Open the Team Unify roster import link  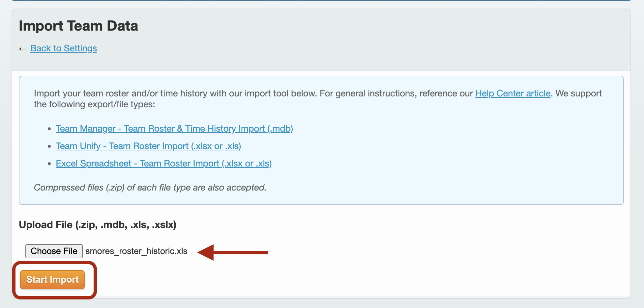pyautogui.click(x=148, y=146)
